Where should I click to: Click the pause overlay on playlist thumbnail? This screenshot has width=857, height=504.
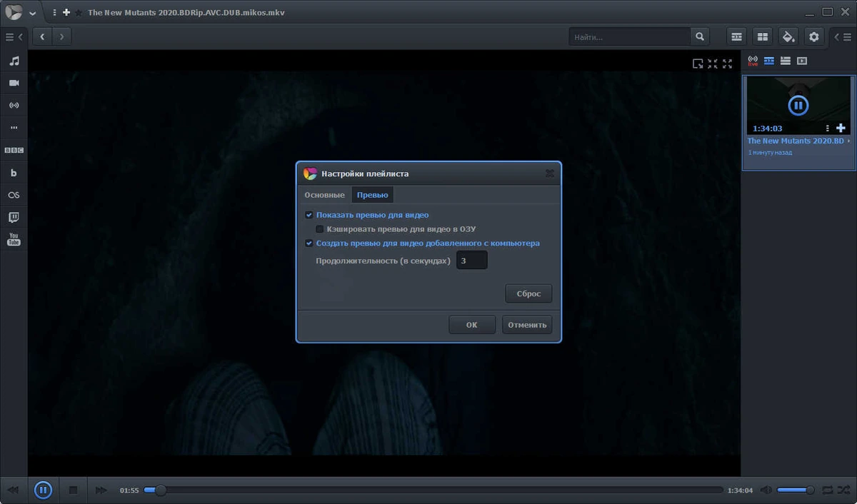tap(798, 106)
